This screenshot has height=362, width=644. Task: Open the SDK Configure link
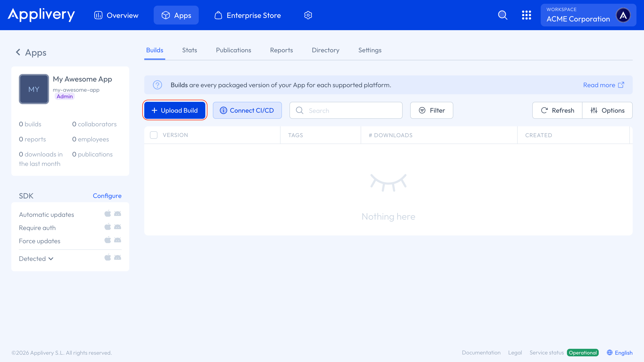107,196
